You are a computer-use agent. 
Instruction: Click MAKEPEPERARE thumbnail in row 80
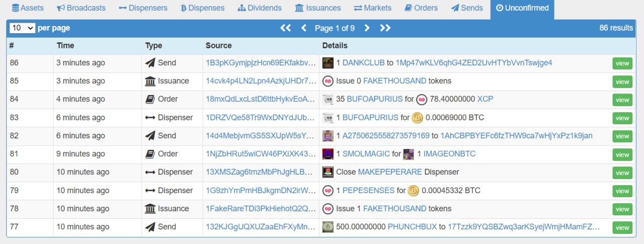tap(328, 172)
